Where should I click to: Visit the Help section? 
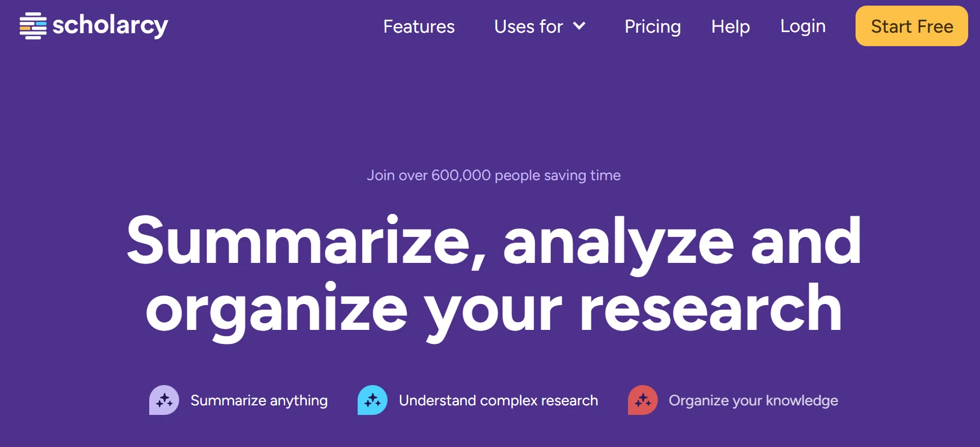point(730,26)
